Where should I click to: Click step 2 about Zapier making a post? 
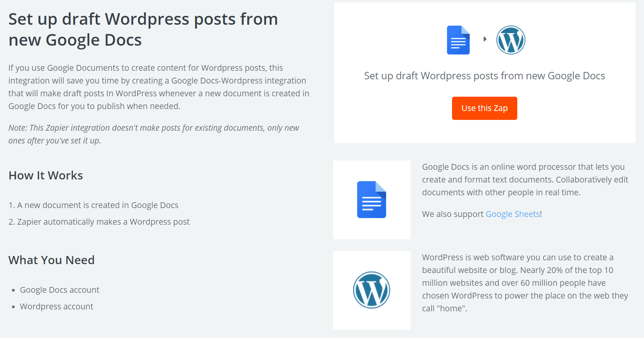tap(99, 222)
